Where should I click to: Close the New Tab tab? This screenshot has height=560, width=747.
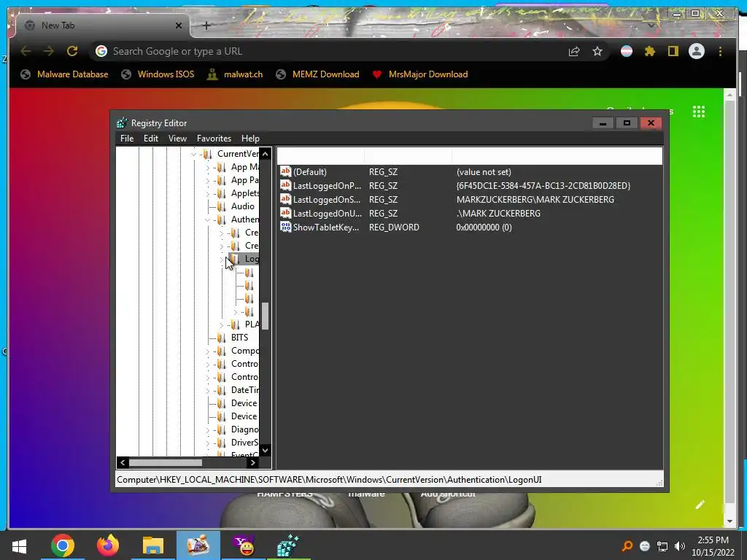coord(179,26)
